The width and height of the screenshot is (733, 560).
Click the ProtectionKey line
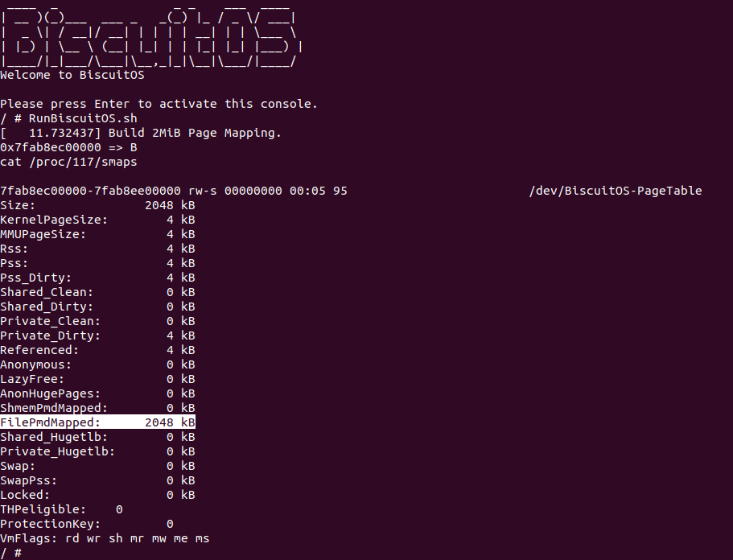click(86, 524)
